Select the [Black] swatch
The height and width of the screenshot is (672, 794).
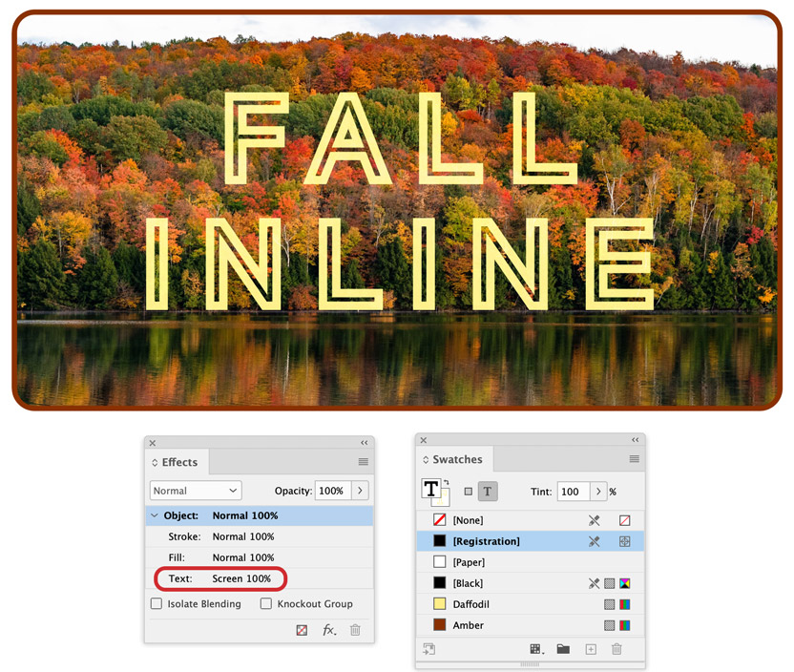pos(530,583)
